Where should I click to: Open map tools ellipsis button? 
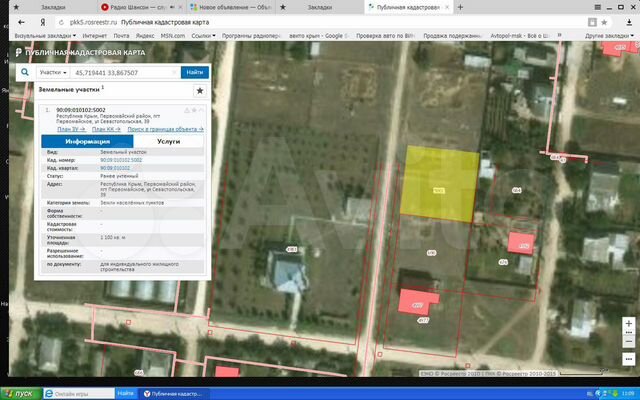pyautogui.click(x=629, y=359)
